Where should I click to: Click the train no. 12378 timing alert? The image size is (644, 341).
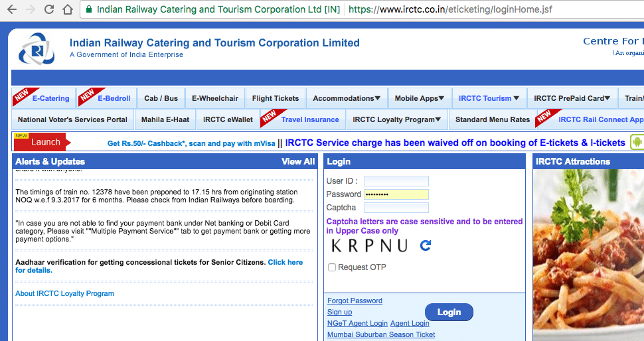pos(157,196)
